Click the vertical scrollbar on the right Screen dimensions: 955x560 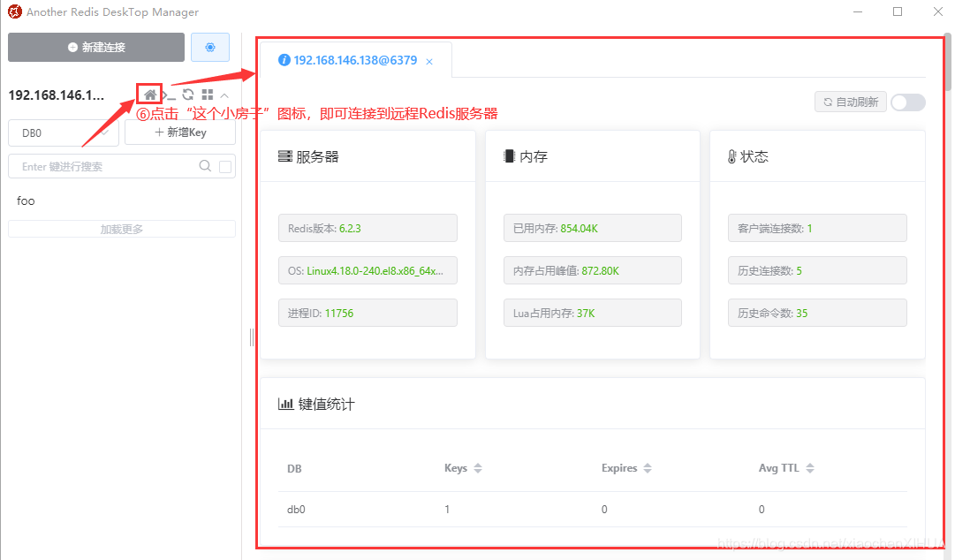948,61
